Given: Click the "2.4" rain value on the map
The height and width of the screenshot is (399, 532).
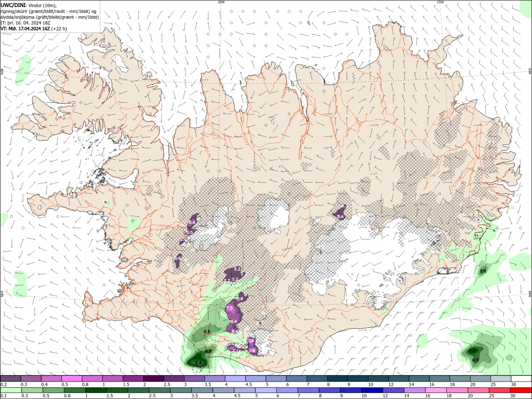Looking at the screenshot, I should [x=198, y=363].
